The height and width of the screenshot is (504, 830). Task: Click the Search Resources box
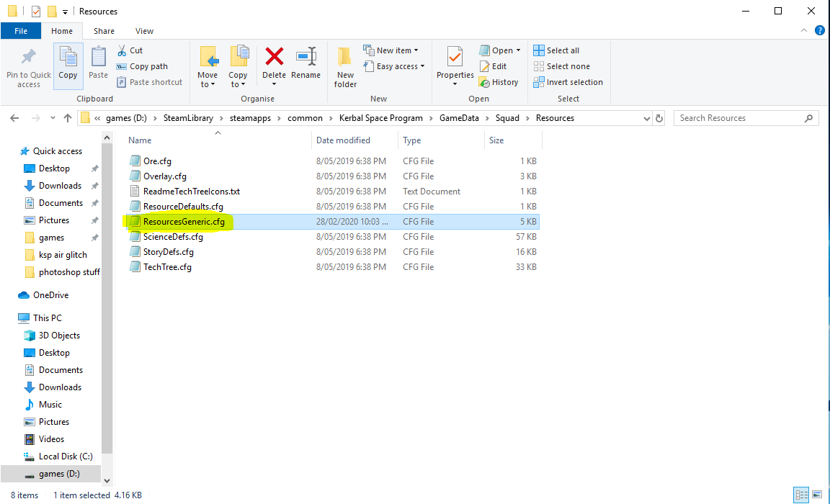746,118
